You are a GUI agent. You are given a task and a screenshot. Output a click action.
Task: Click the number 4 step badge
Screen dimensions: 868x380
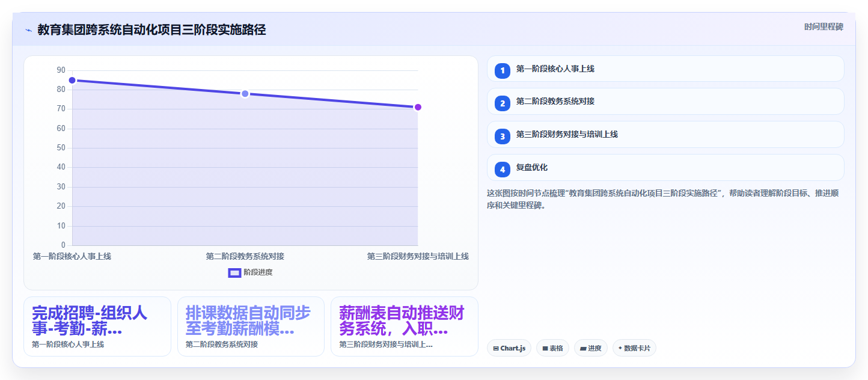pyautogui.click(x=503, y=169)
